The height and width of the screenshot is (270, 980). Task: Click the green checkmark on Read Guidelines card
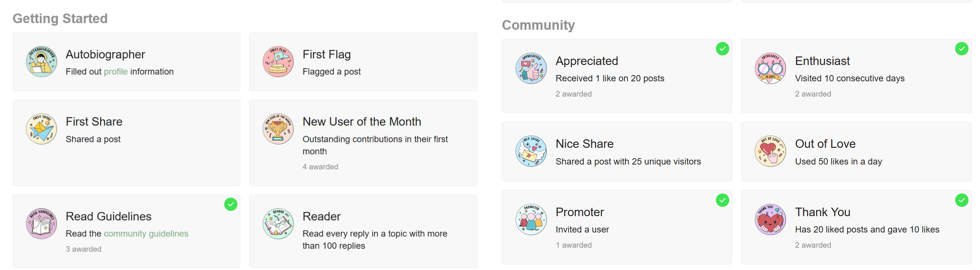pyautogui.click(x=231, y=205)
